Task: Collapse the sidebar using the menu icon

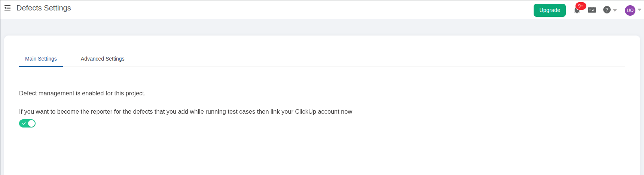Action: coord(7,8)
